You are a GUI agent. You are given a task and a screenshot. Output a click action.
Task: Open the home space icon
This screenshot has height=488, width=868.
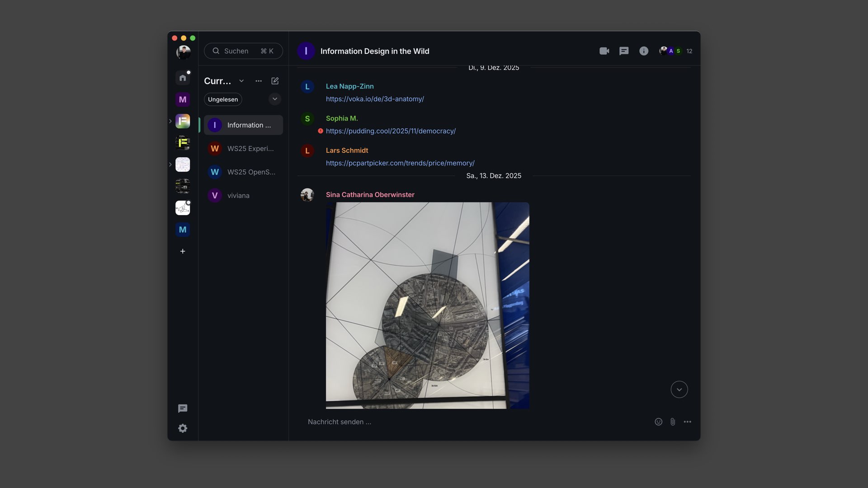[x=183, y=78]
